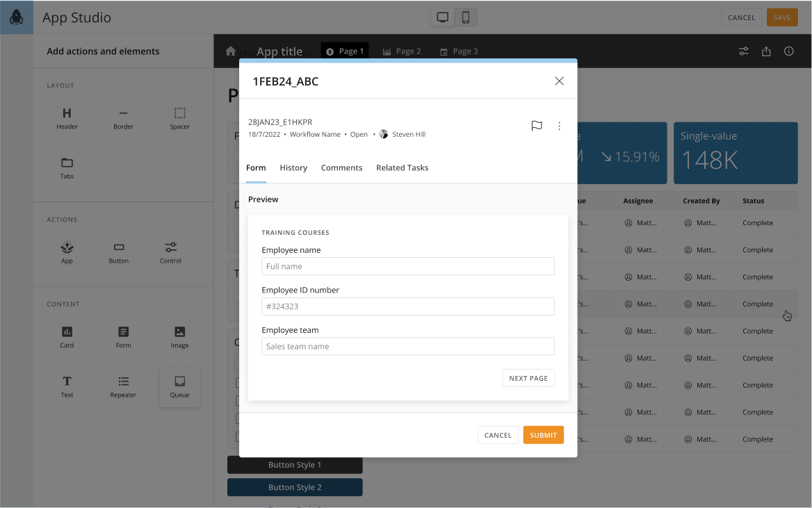This screenshot has width=812, height=508.
Task: Click the rocket logo in App Studio header
Action: coord(17,17)
